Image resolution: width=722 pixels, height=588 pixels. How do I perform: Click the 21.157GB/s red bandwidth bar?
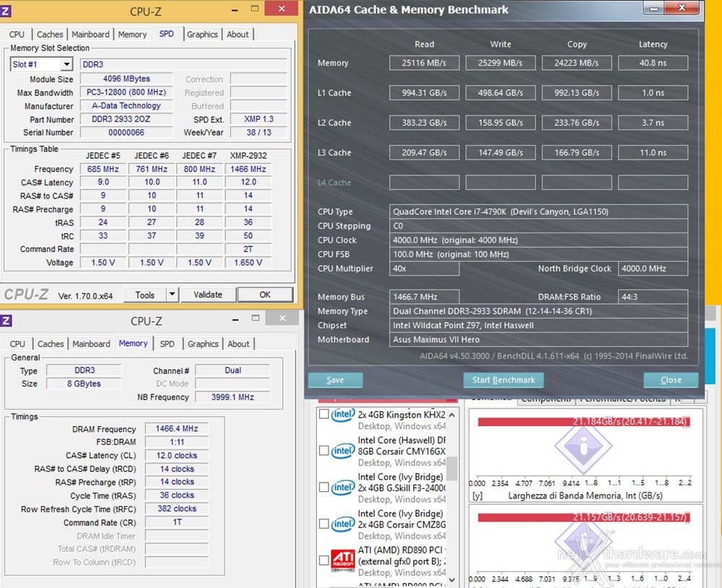point(584,517)
